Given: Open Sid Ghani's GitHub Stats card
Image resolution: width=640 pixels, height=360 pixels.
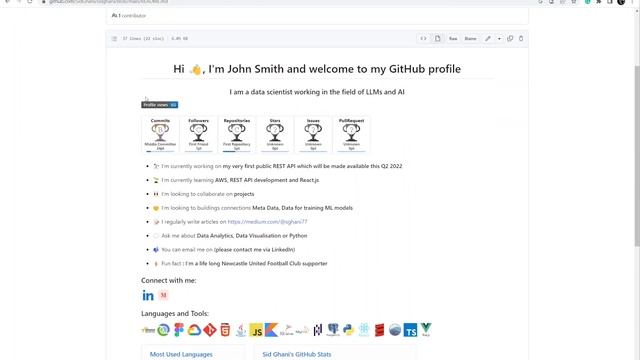Looking at the screenshot, I should coord(335,353).
